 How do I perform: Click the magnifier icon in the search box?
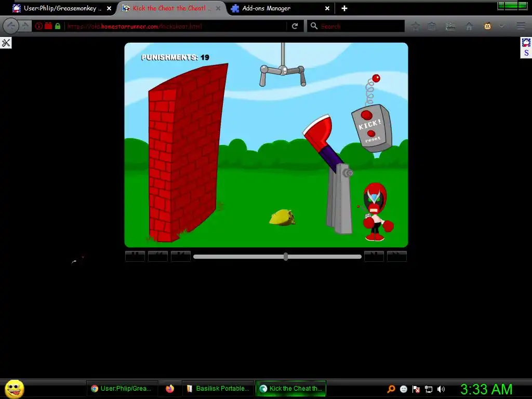[314, 26]
